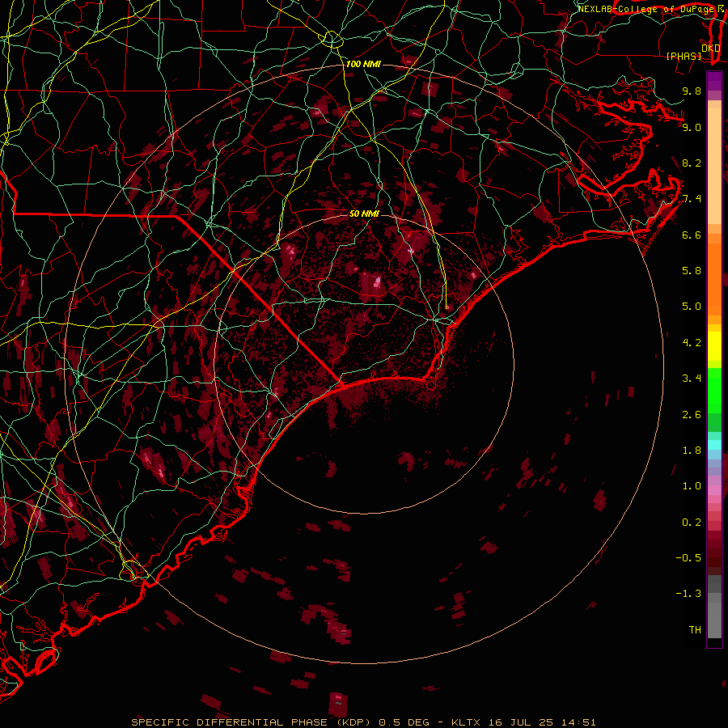Click the 4.2 color scale value
The width and height of the screenshot is (728, 728).
[692, 343]
